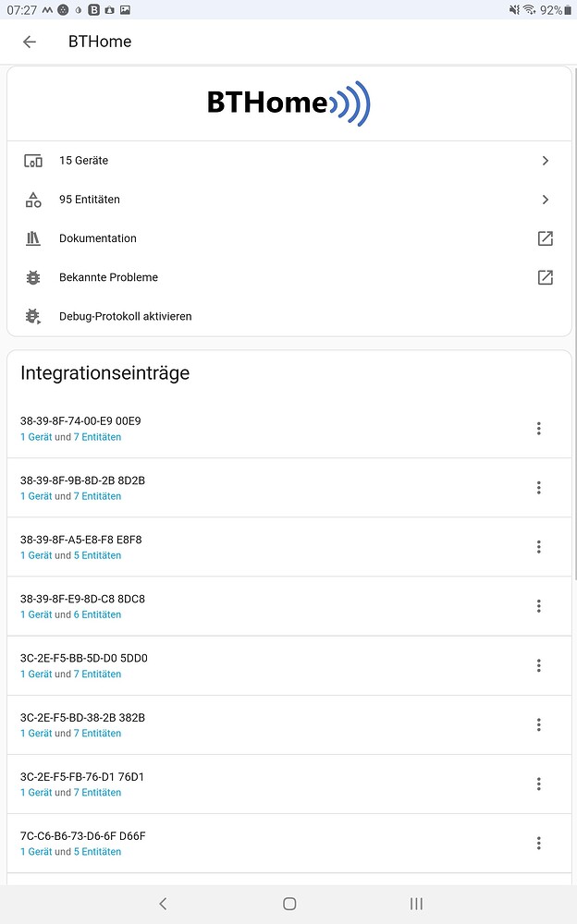Open the 7 Entitäten link under 3C-2E-F5-BD-38-2B
Screen dimensions: 577x924
point(97,733)
